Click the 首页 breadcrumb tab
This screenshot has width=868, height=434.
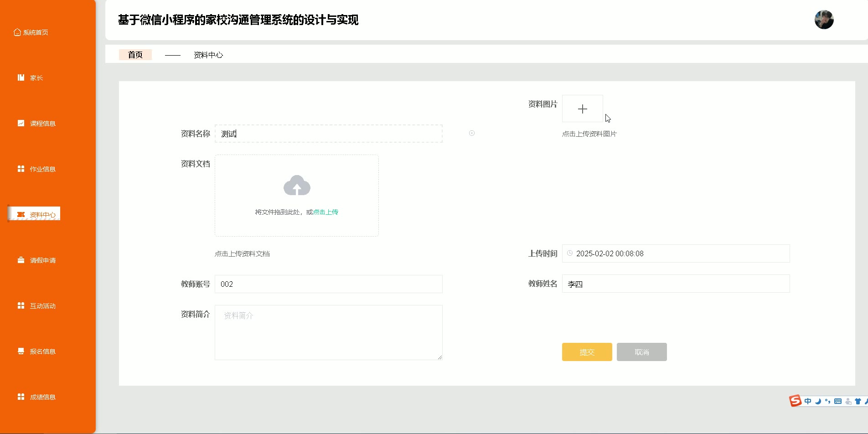(135, 55)
